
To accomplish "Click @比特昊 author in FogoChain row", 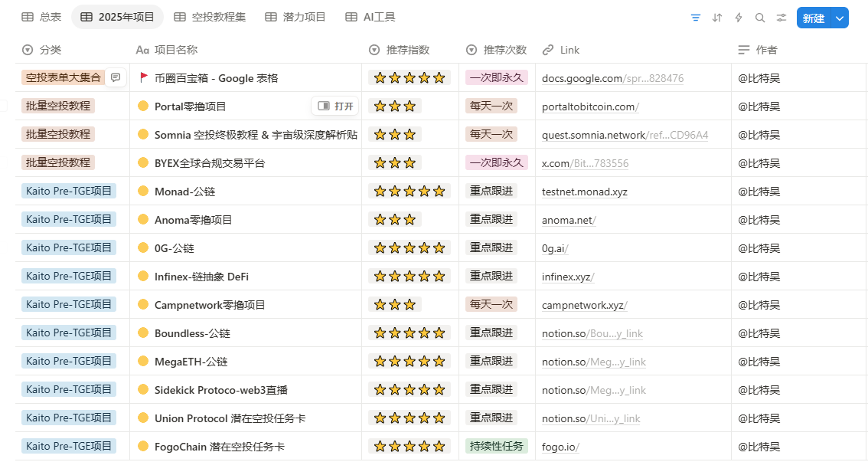I will click(x=759, y=447).
